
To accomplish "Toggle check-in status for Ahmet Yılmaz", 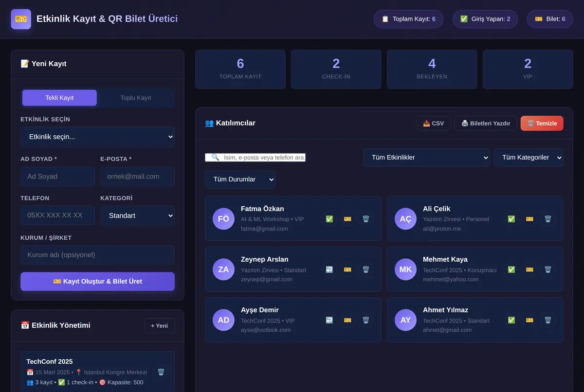I will coord(511,320).
